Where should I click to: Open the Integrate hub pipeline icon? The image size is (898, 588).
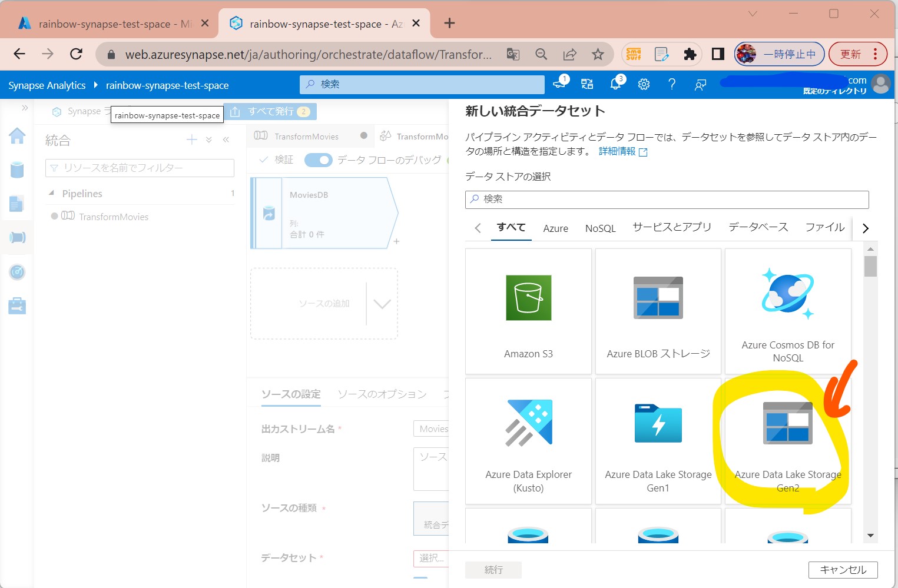click(17, 237)
